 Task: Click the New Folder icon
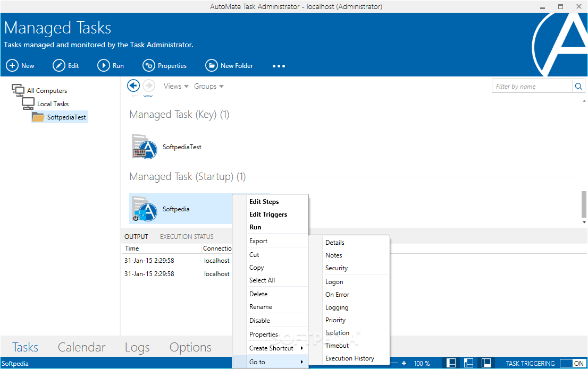[212, 65]
